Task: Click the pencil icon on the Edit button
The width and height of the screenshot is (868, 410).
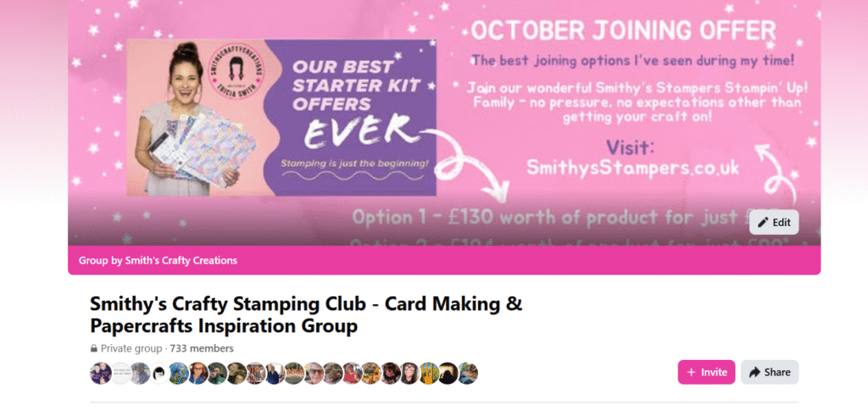Action: point(764,223)
